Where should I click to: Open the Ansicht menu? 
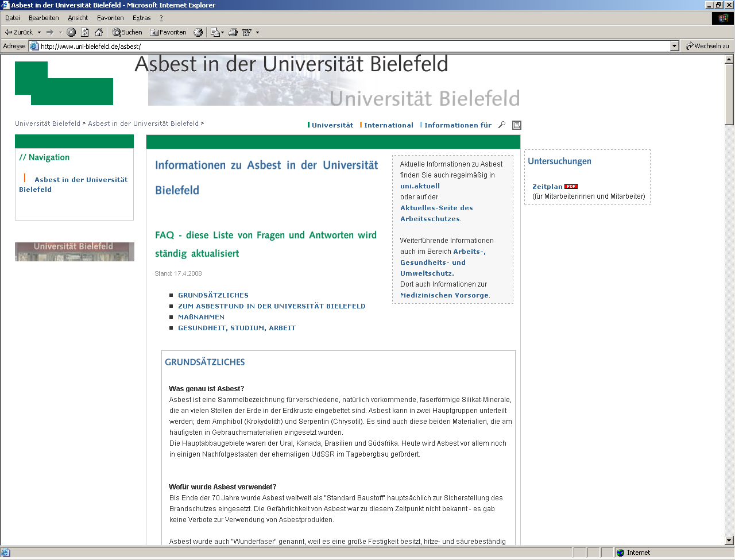78,18
